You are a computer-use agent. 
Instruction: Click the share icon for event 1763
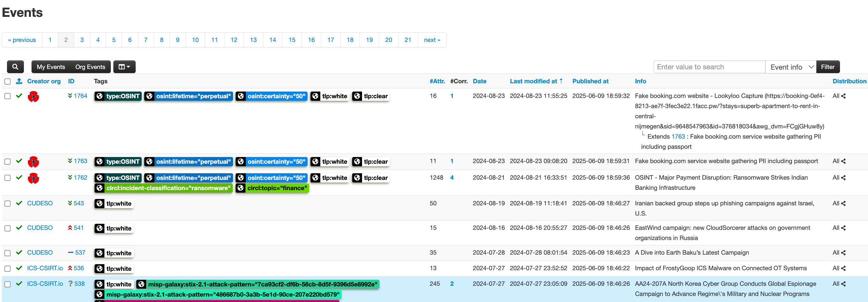[x=843, y=161]
